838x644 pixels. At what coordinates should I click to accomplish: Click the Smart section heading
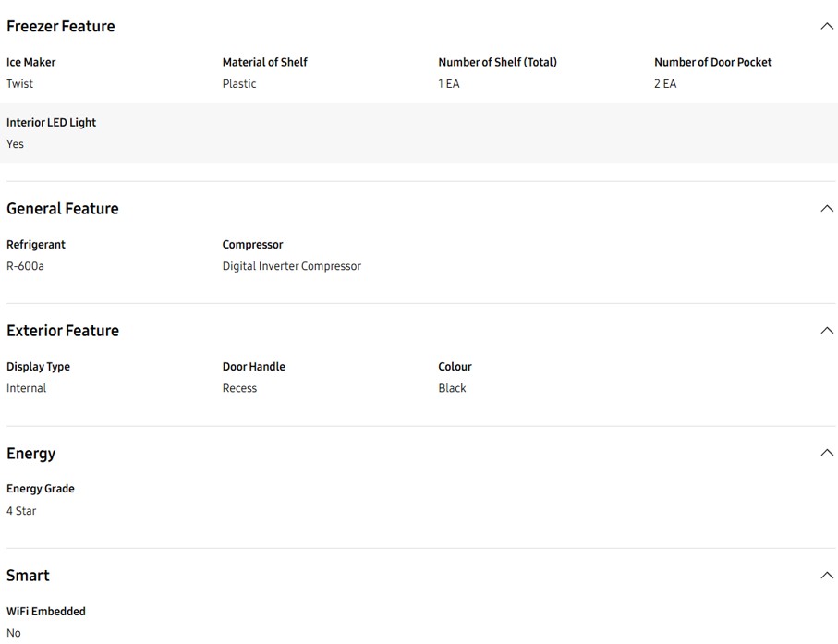click(x=29, y=576)
